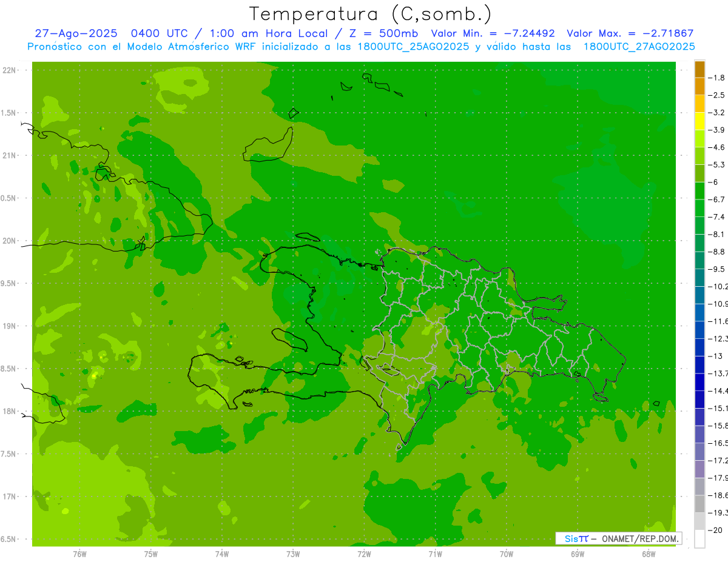Click the light gray swatch between -19.3 and -20
The height and width of the screenshot is (562, 728).
699,521
